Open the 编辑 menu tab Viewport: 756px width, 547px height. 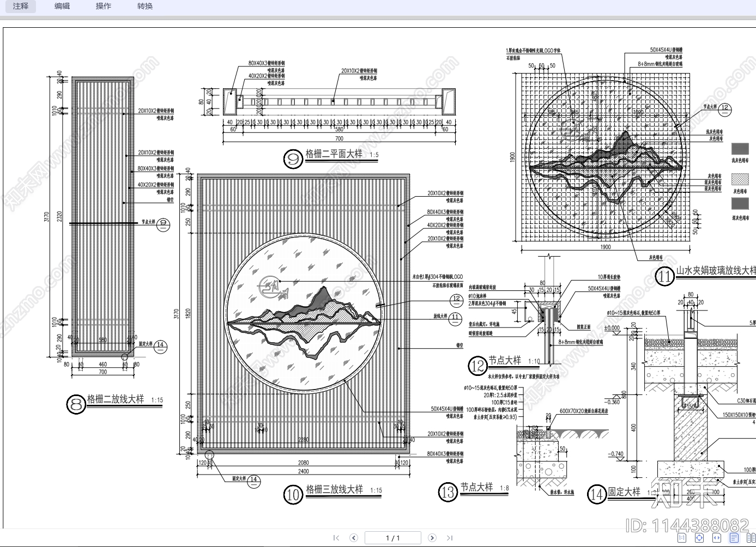(62, 7)
